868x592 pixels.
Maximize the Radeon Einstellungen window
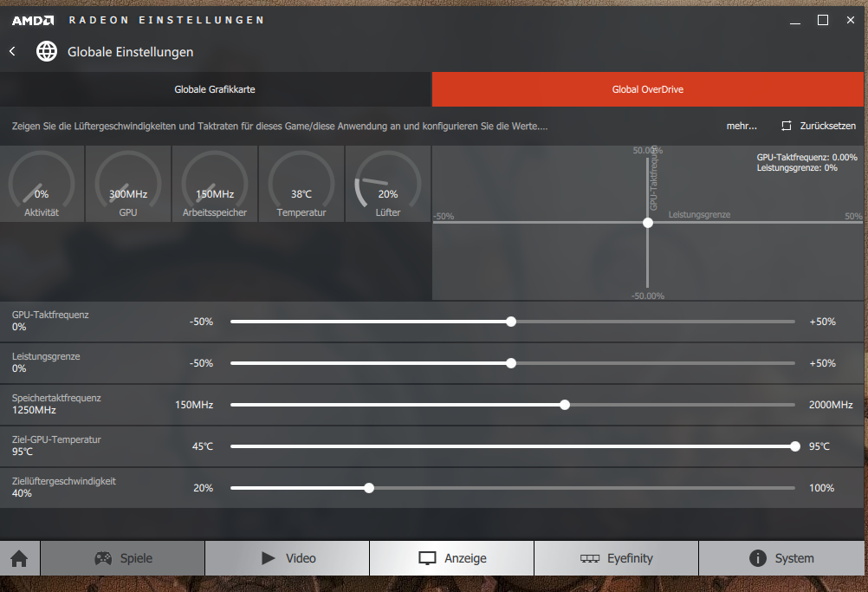click(823, 21)
